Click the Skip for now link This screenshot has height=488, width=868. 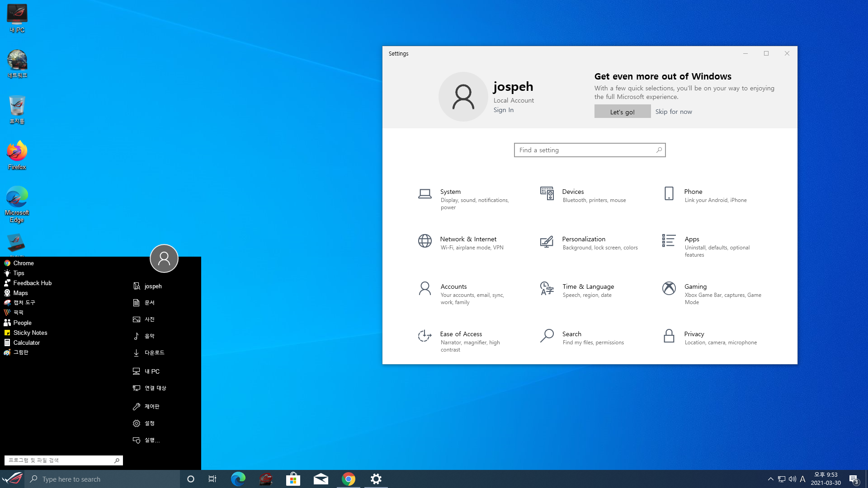(x=673, y=112)
